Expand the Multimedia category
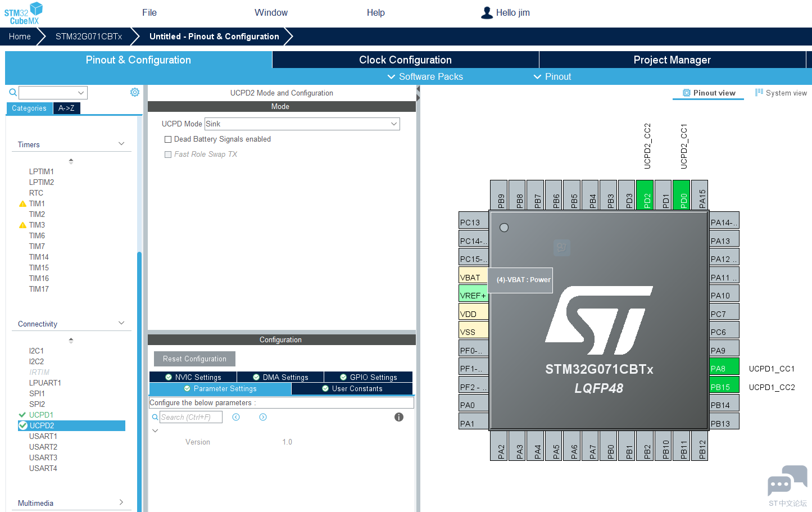 (x=121, y=502)
